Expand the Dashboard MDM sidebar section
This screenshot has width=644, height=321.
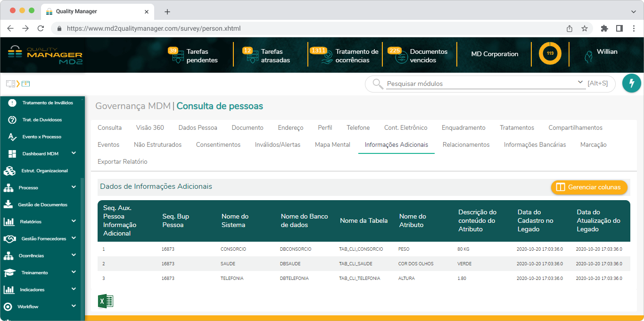click(x=73, y=153)
